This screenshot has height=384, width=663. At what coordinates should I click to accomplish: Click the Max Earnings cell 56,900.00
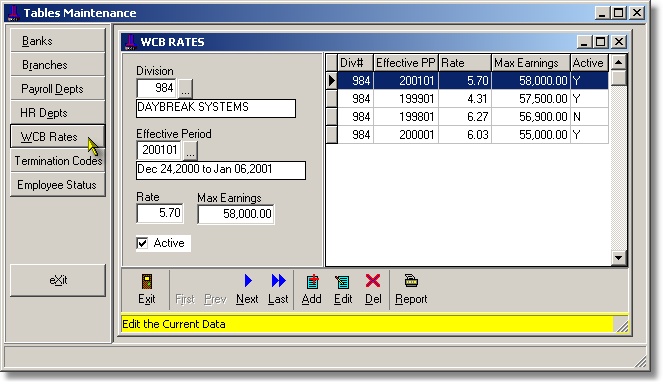click(x=531, y=117)
